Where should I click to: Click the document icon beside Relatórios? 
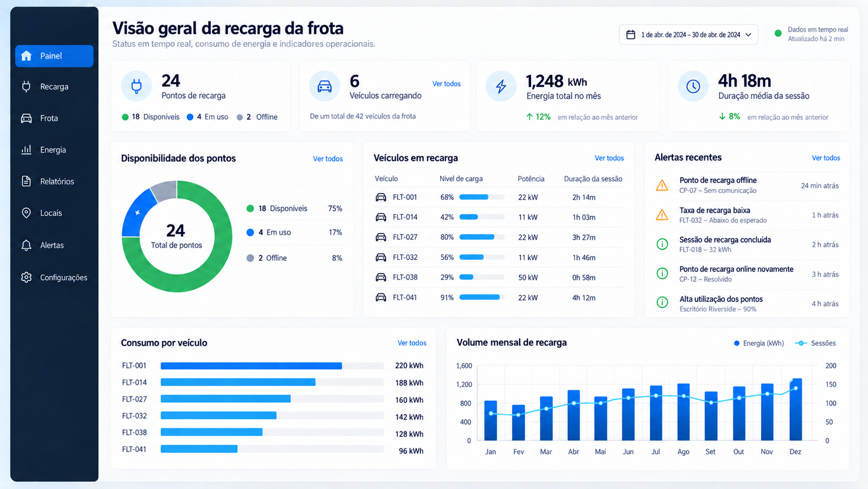(26, 181)
